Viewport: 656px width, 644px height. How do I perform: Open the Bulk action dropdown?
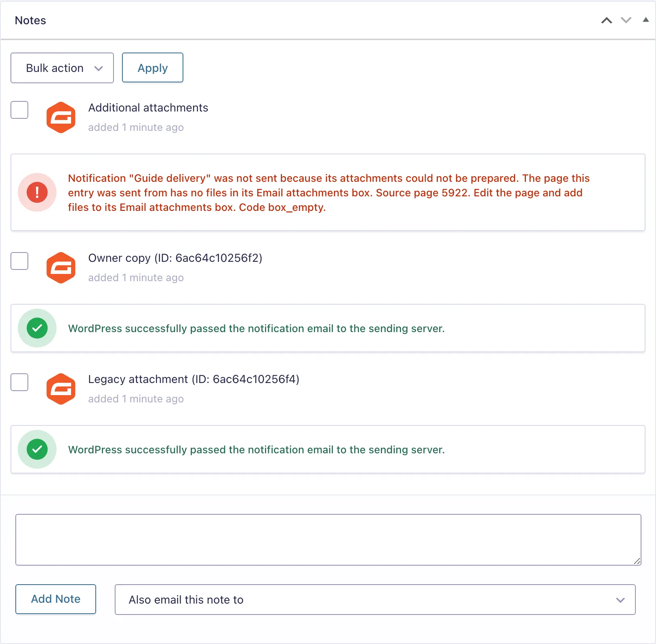[x=62, y=68]
